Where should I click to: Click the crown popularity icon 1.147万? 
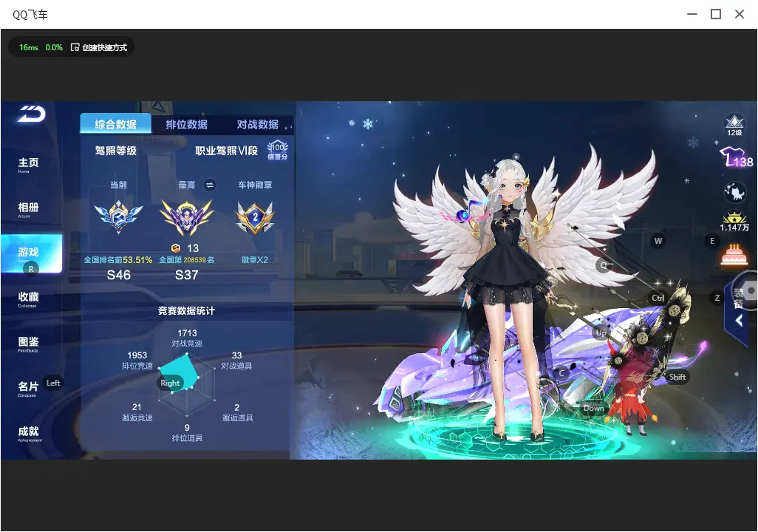[735, 222]
